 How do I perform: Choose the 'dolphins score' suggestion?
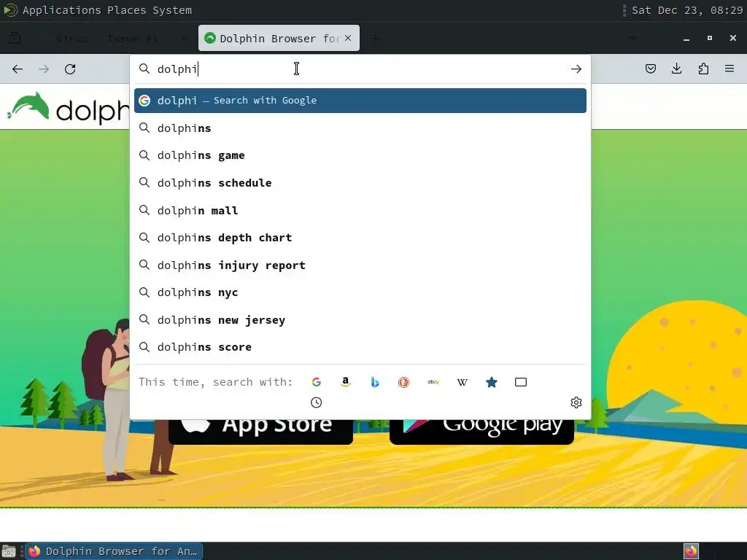pyautogui.click(x=360, y=347)
